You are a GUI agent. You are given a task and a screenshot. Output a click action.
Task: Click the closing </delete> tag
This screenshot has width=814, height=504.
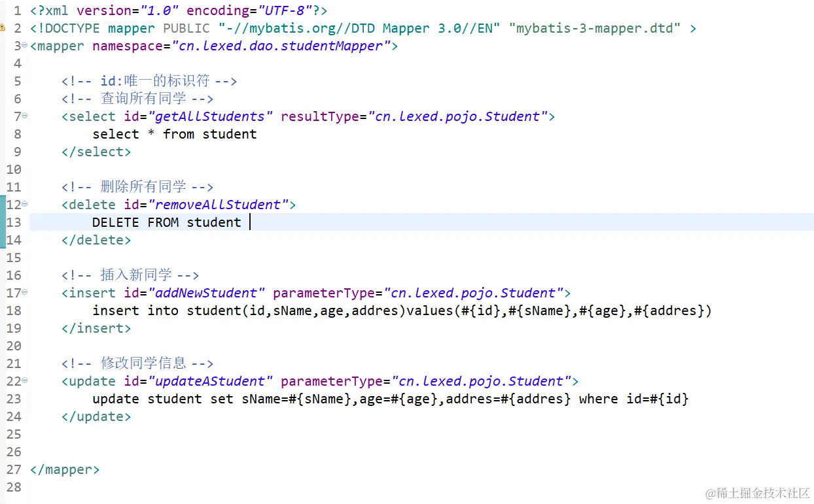pos(96,240)
